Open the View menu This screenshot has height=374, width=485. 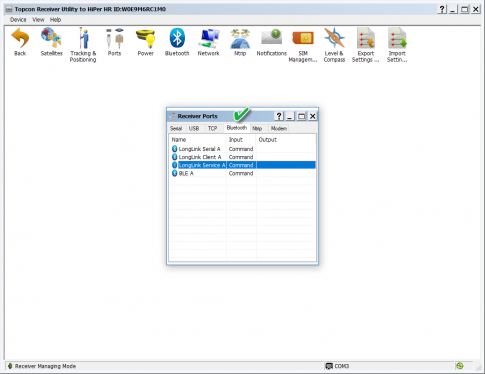tap(38, 20)
